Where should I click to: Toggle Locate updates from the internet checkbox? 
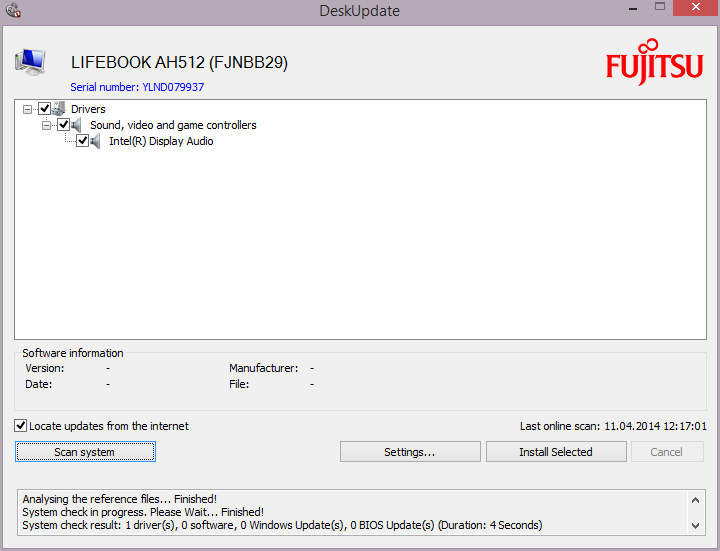coord(21,426)
